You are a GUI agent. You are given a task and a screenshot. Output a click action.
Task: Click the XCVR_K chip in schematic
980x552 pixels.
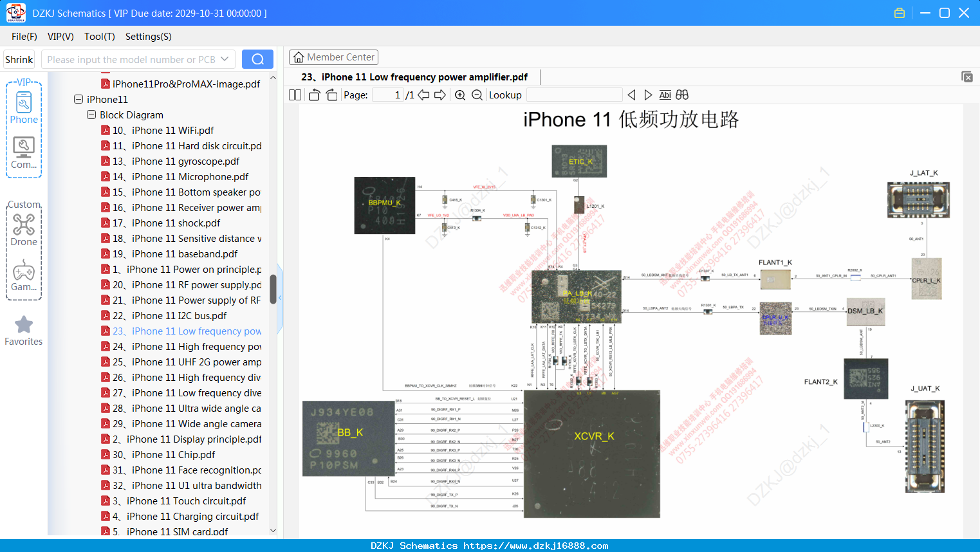tap(592, 454)
